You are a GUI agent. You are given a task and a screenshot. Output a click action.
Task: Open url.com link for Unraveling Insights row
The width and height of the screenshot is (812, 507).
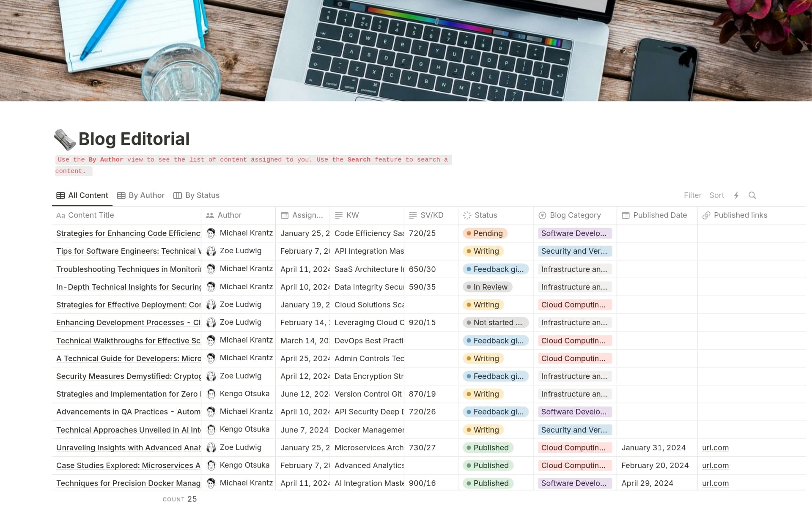click(x=715, y=447)
